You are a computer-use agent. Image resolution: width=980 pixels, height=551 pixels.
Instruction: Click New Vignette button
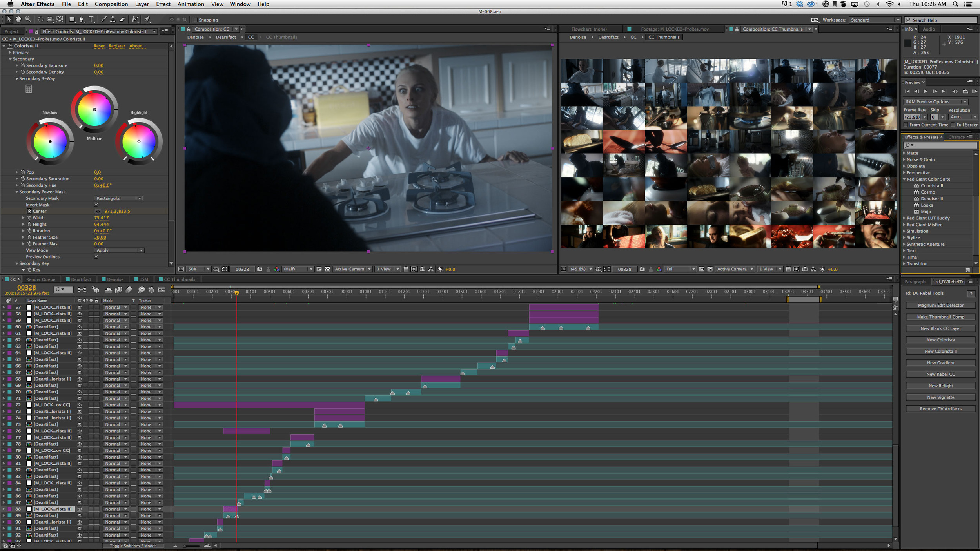point(940,397)
